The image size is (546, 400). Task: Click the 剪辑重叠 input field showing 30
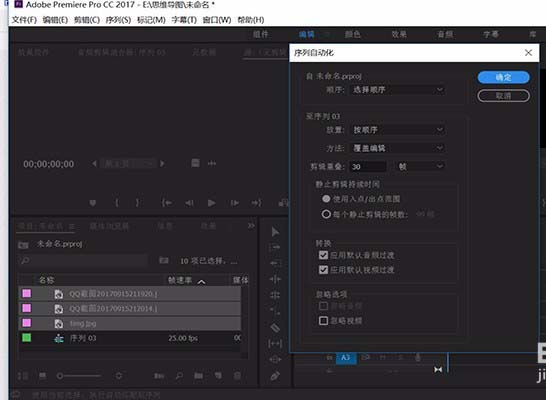368,166
